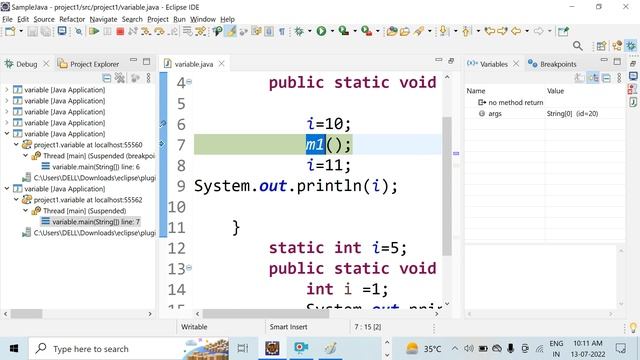Image resolution: width=640 pixels, height=360 pixels.
Task: Click the taskbar search box
Action: coord(129,349)
